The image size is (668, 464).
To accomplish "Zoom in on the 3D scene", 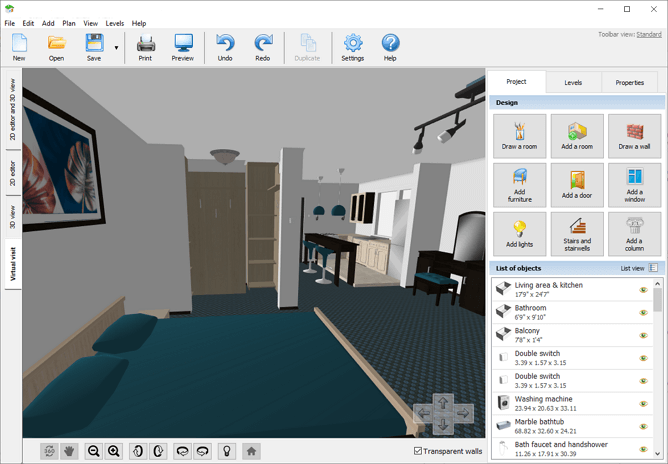I will point(114,451).
